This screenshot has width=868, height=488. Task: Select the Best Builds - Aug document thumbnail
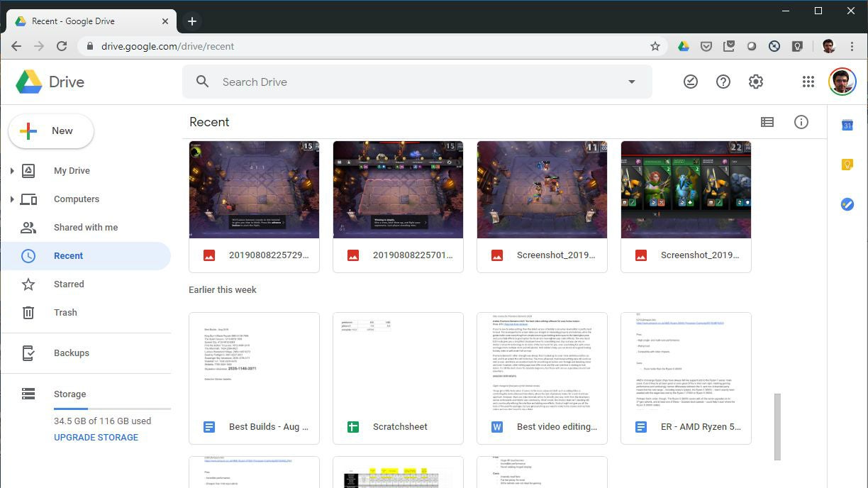coord(254,361)
